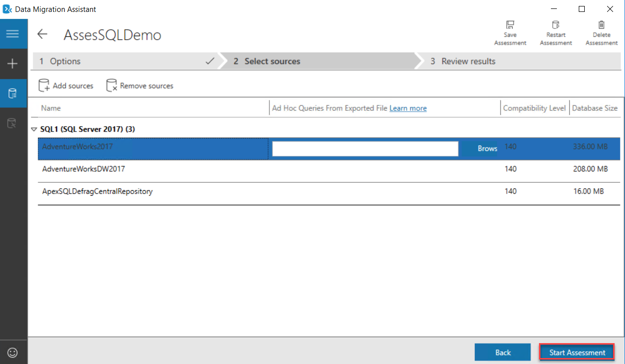Open the smiley feedback icon

pos(12,353)
